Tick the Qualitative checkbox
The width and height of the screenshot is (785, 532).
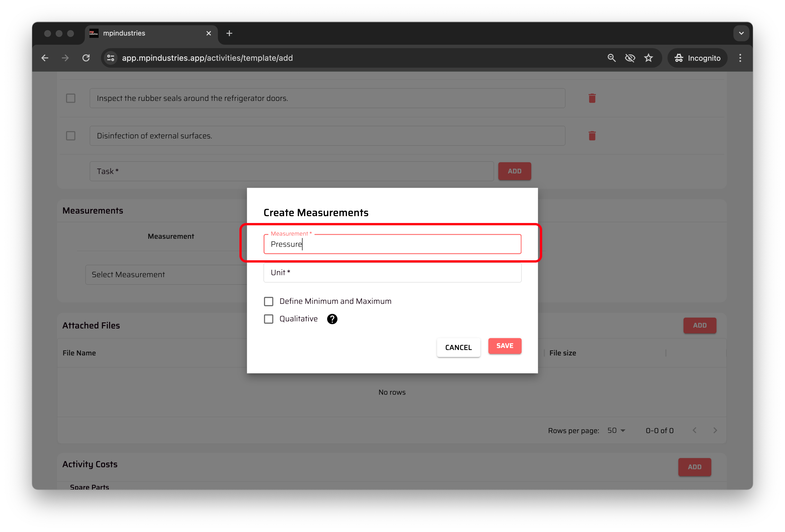tap(269, 319)
